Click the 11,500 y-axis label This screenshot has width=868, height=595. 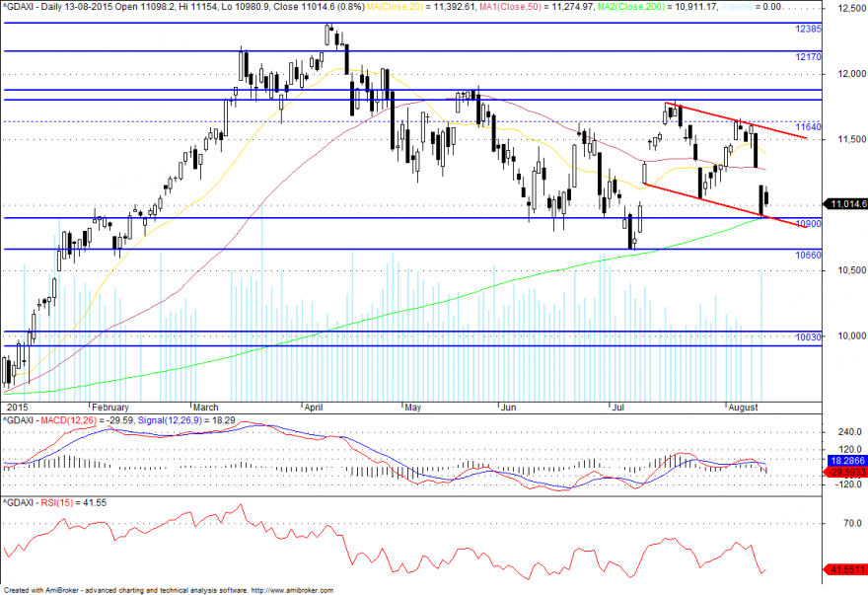pos(851,139)
